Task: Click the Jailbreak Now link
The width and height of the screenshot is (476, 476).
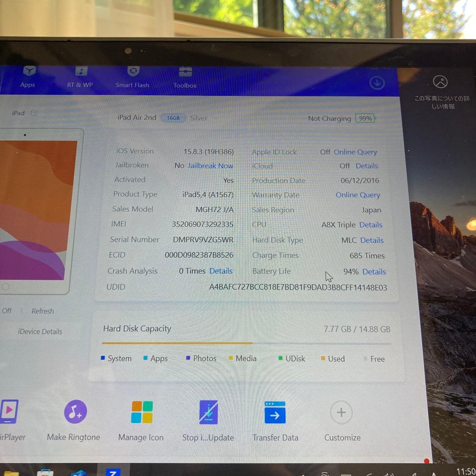Action: pos(211,166)
